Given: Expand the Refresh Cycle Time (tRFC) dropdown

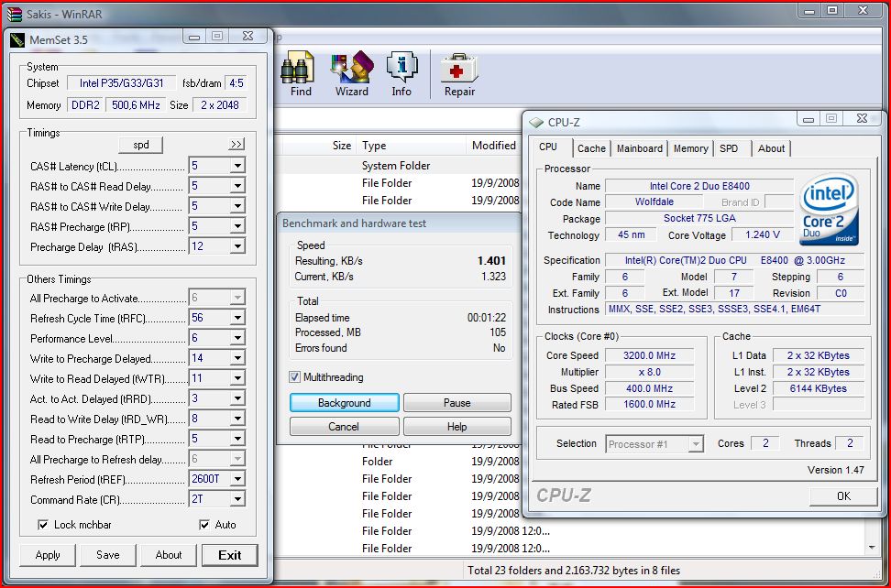Looking at the screenshot, I should (237, 318).
